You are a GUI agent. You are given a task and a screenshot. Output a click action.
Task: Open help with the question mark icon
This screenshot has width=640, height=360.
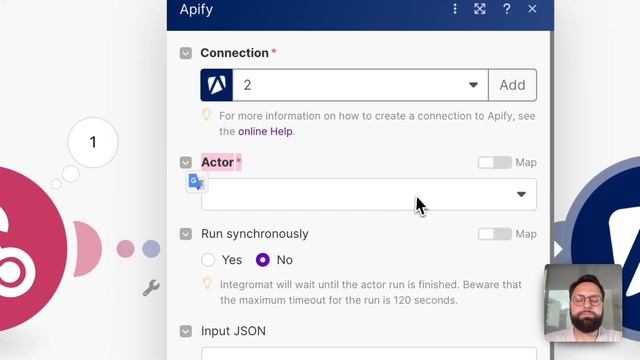(x=507, y=9)
